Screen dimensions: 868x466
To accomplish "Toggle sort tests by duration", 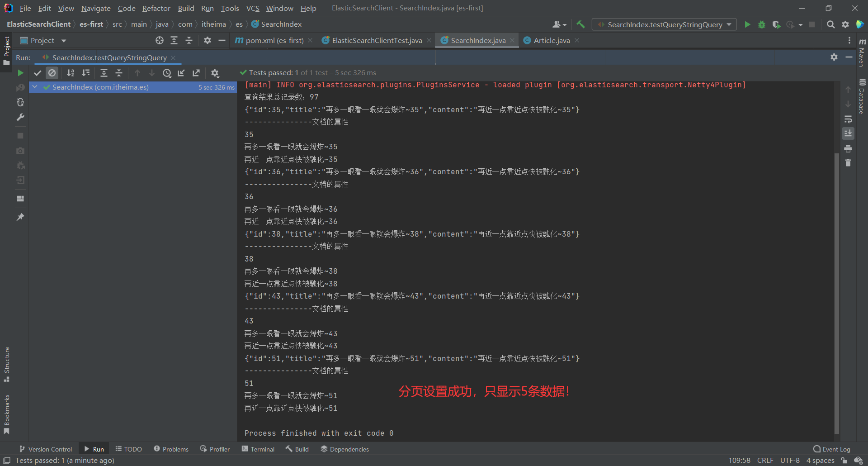I will (85, 73).
